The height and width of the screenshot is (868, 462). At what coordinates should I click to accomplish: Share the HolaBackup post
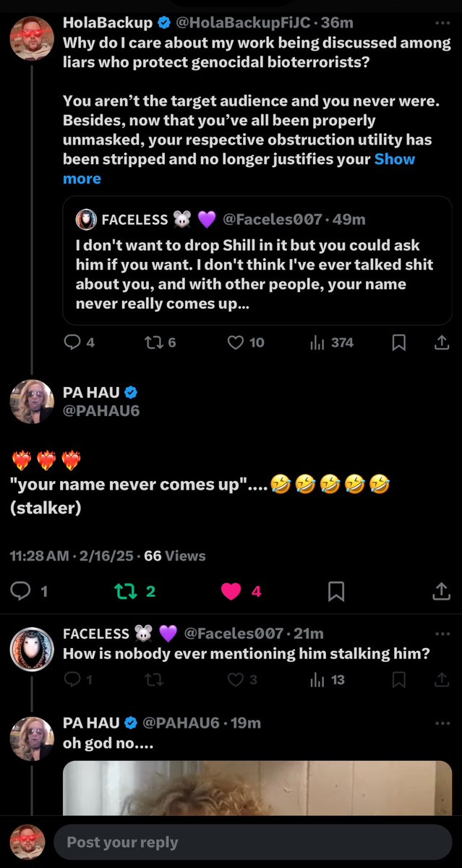coord(440,343)
